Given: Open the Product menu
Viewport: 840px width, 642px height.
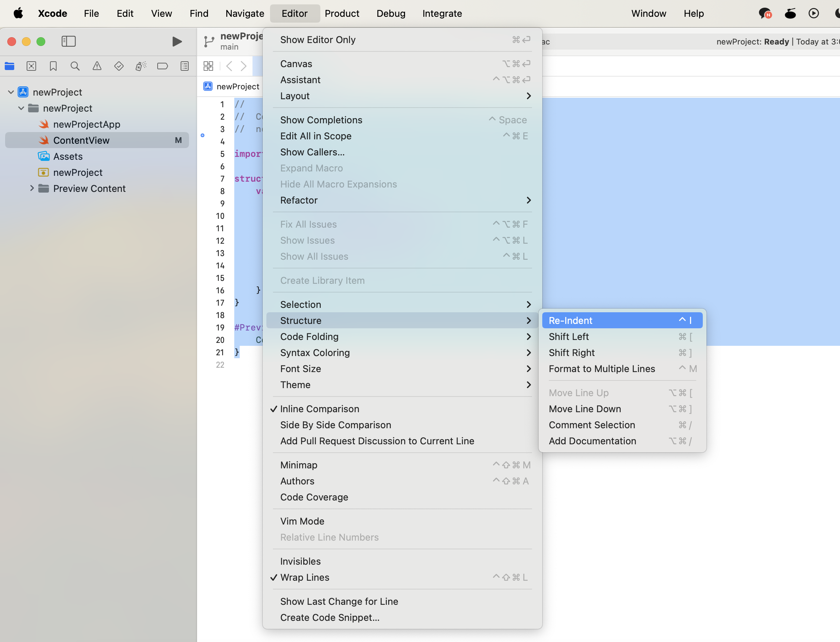Looking at the screenshot, I should coord(342,13).
